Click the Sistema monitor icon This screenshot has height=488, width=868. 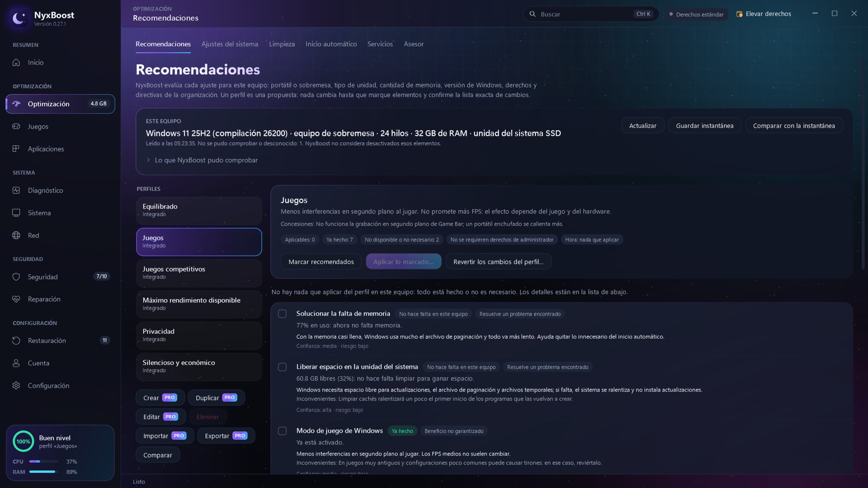pos(16,213)
